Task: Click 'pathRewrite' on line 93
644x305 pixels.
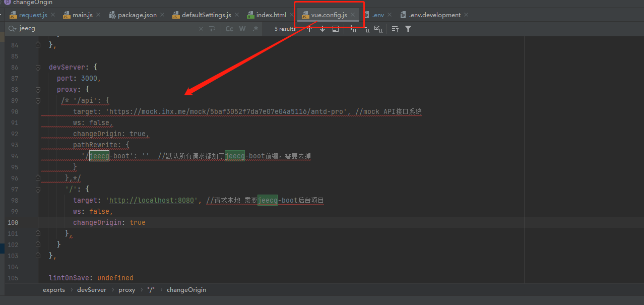Action: 95,145
